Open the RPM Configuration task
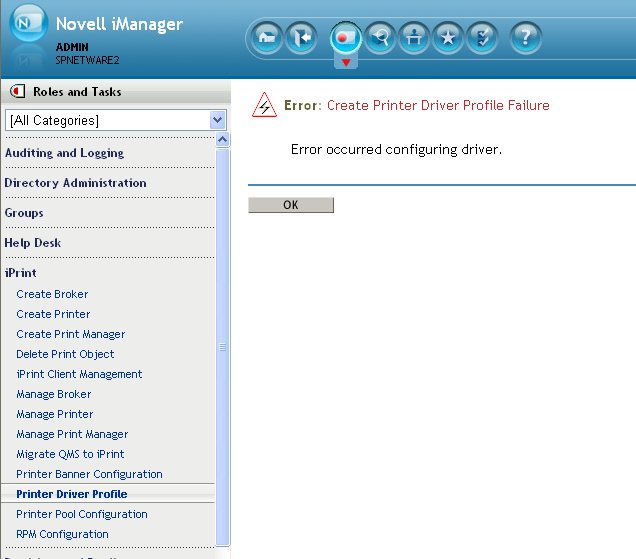Screen dimensions: 636x559 [62, 534]
